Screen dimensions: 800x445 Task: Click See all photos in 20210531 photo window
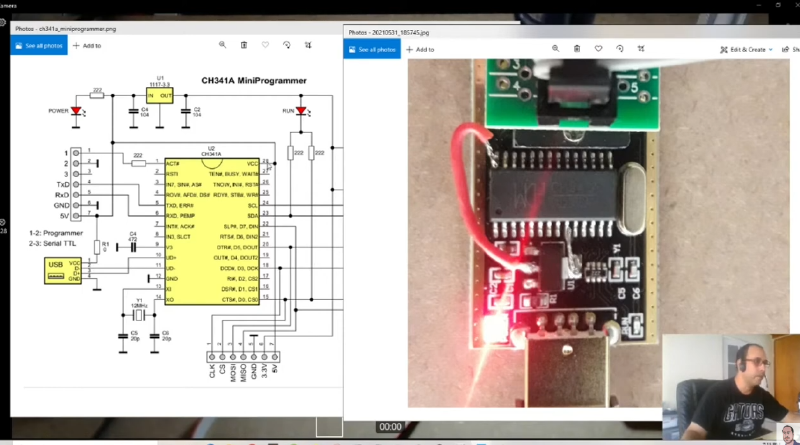pyautogui.click(x=372, y=50)
